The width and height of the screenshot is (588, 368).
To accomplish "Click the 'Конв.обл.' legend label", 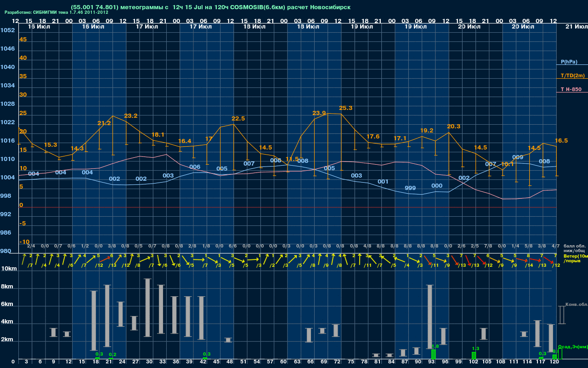I will tap(576, 305).
